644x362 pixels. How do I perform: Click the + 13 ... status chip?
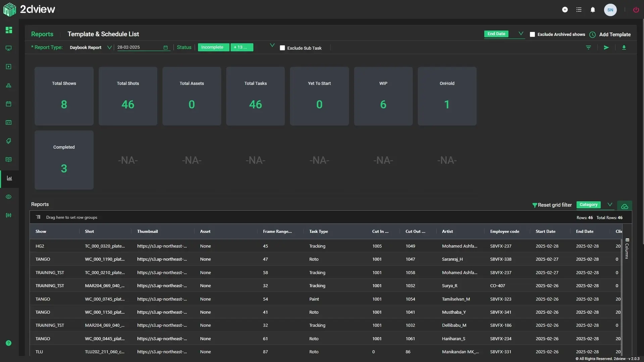[242, 47]
